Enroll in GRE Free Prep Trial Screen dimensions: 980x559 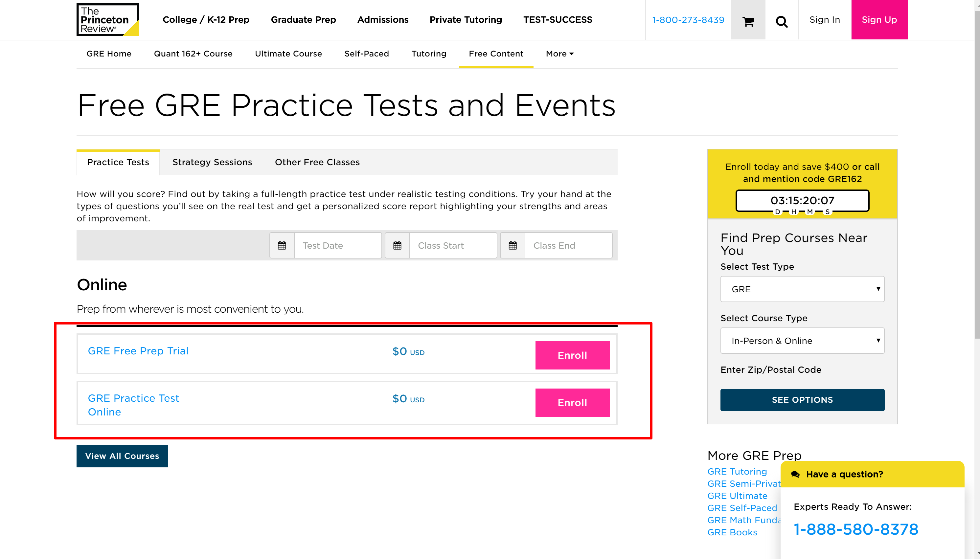coord(572,355)
